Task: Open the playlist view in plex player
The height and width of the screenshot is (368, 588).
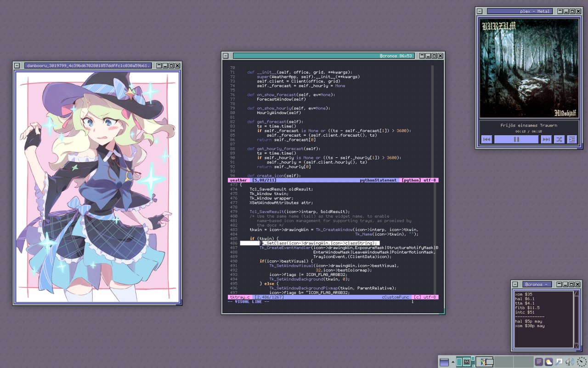Action: (x=572, y=139)
